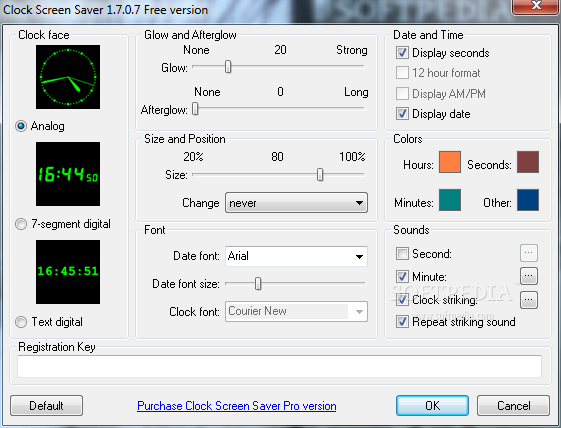Uncheck the Display seconds checkbox

click(402, 53)
